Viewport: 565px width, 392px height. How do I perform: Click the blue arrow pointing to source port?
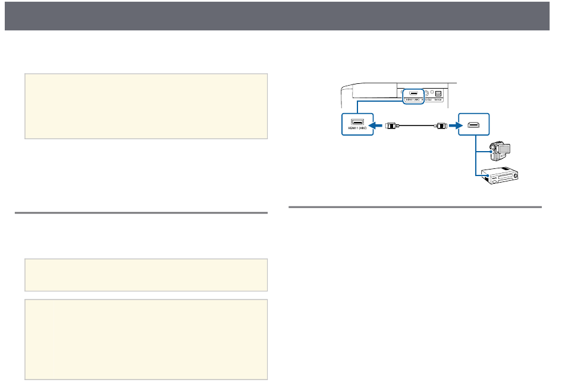click(x=456, y=126)
